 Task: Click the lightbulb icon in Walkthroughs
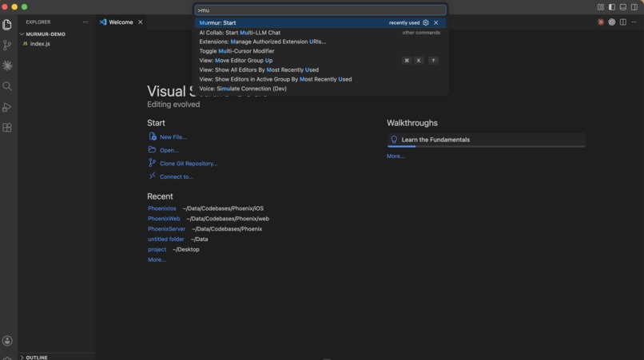[394, 140]
